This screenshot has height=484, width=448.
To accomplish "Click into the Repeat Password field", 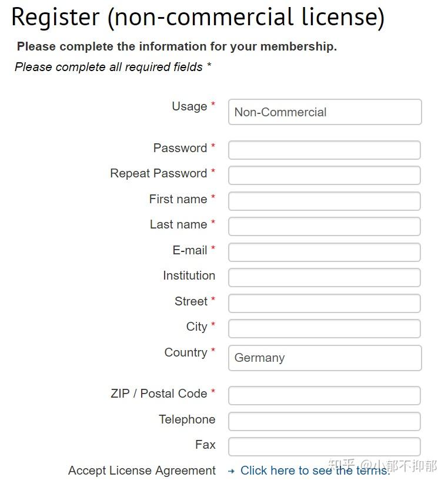I will tap(325, 175).
